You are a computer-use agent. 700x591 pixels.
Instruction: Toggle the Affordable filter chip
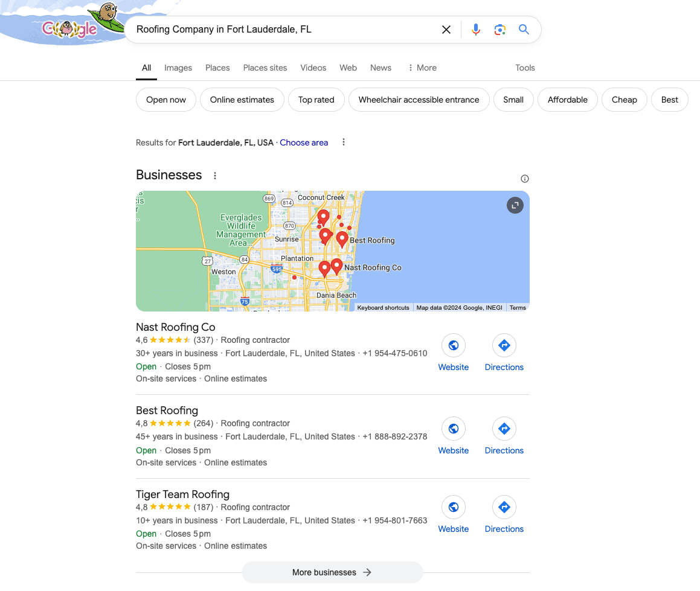(567, 100)
